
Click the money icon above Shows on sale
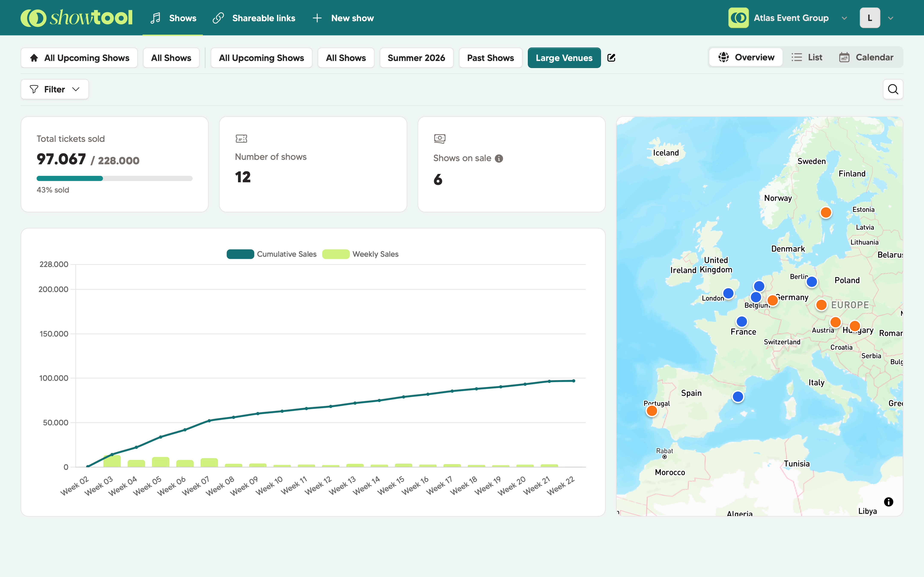coord(440,138)
